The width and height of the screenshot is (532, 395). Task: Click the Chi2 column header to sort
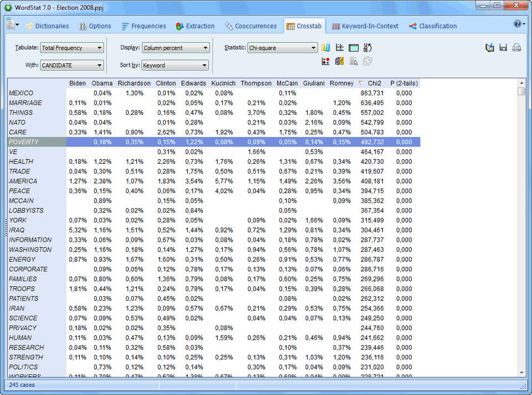[x=375, y=83]
